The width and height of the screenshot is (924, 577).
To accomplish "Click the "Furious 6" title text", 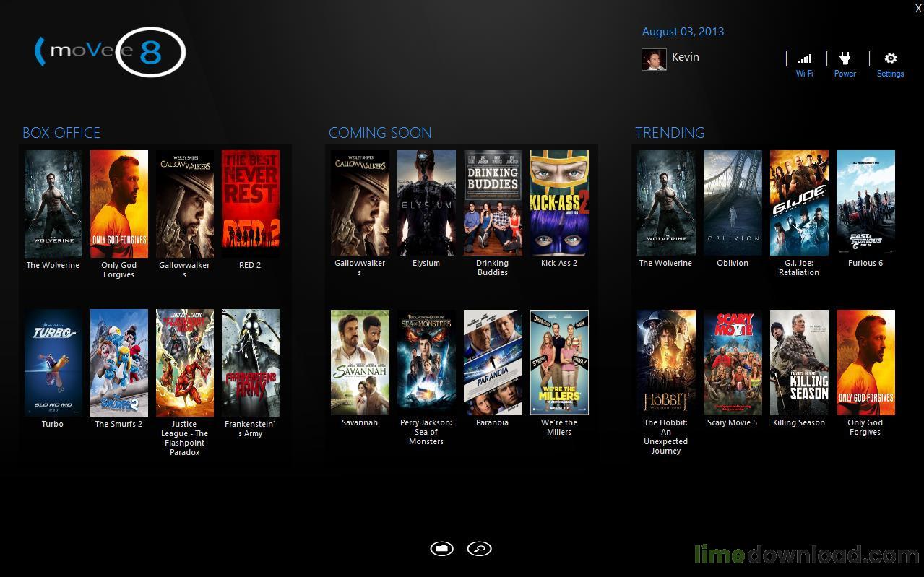I will [865, 264].
